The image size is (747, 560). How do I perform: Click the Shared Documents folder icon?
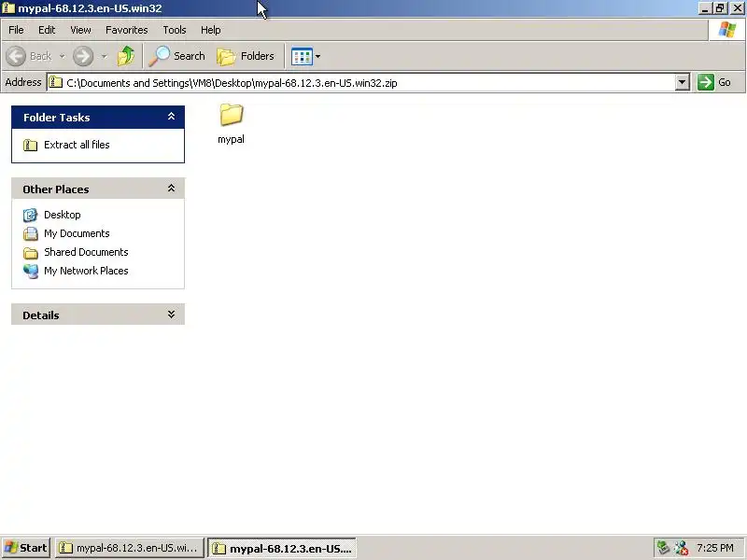(x=31, y=252)
